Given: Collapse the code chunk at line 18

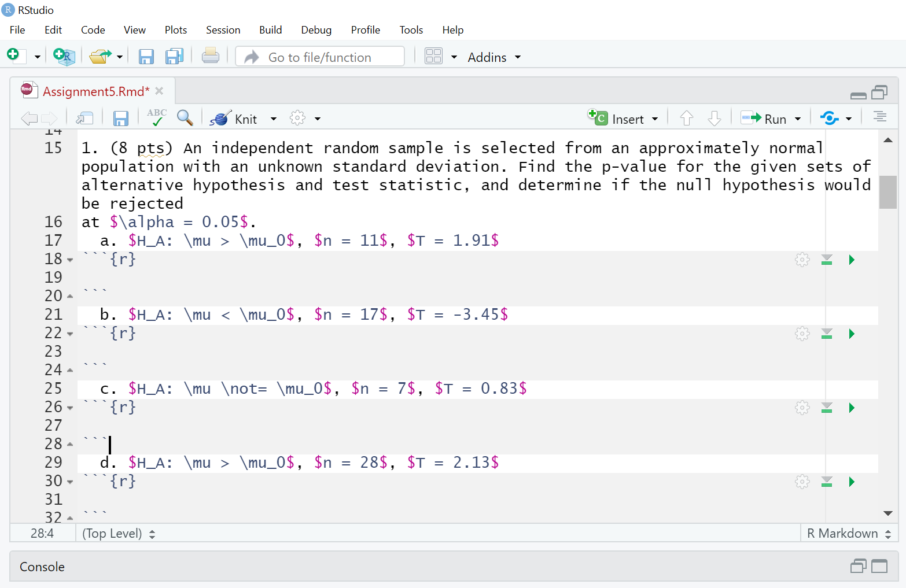Looking at the screenshot, I should tap(70, 260).
